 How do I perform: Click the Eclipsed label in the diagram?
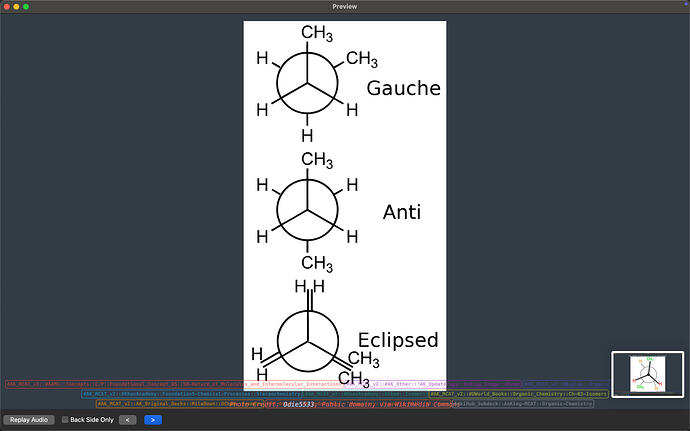click(x=398, y=340)
